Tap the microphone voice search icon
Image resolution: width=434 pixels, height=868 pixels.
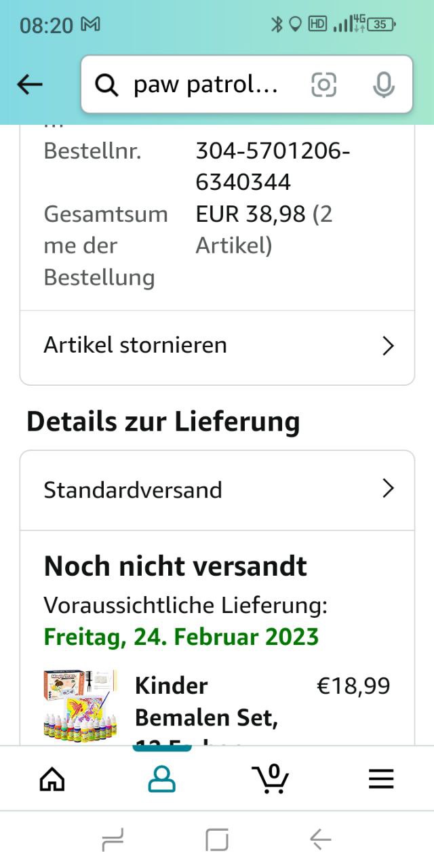click(x=384, y=85)
